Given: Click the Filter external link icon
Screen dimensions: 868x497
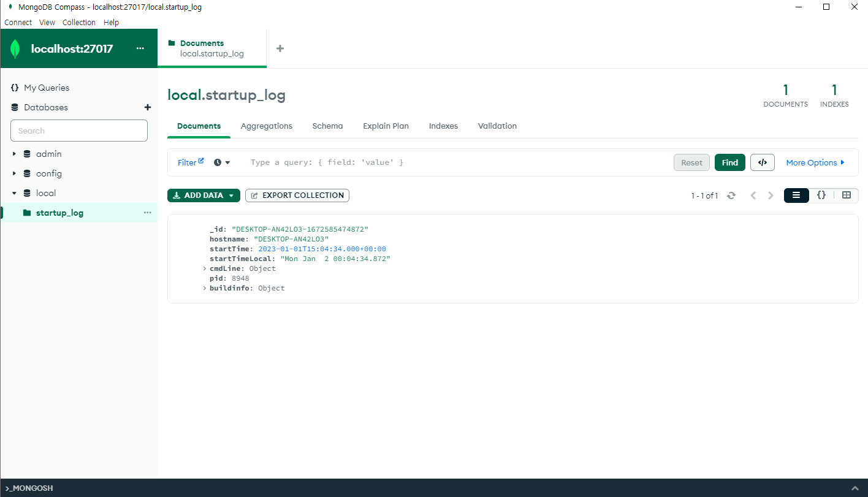Looking at the screenshot, I should click(201, 161).
